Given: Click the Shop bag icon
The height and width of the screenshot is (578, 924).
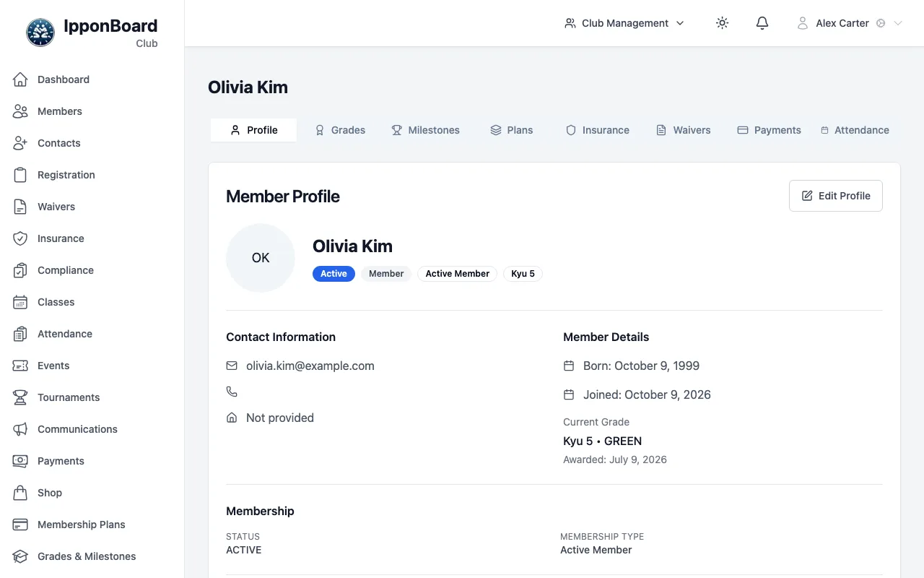Looking at the screenshot, I should [x=20, y=493].
